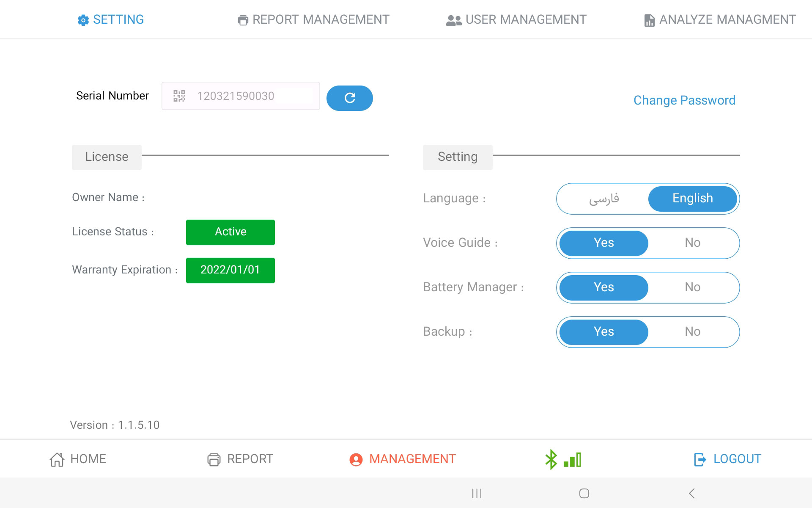The height and width of the screenshot is (508, 812).
Task: Select English language option
Action: [x=692, y=199]
